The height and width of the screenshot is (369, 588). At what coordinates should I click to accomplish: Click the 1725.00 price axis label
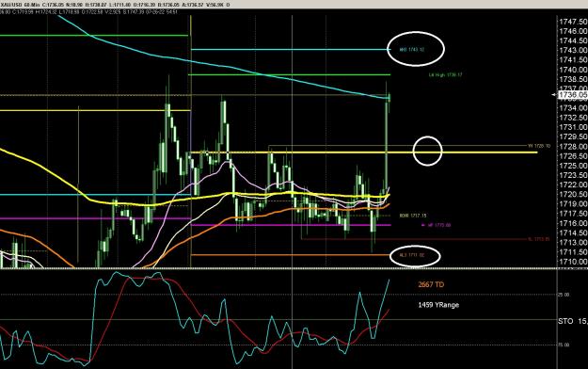(573, 166)
